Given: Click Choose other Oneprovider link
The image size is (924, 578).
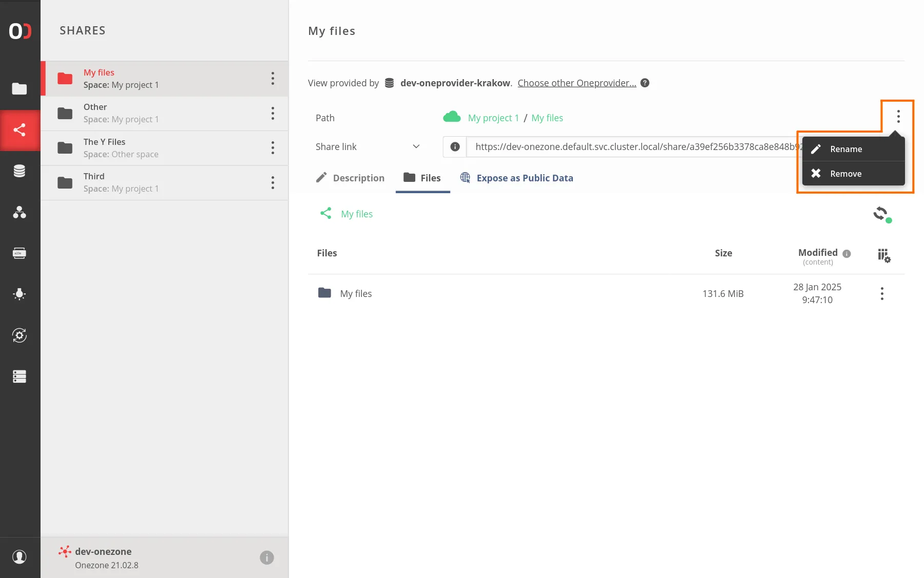Looking at the screenshot, I should [576, 83].
